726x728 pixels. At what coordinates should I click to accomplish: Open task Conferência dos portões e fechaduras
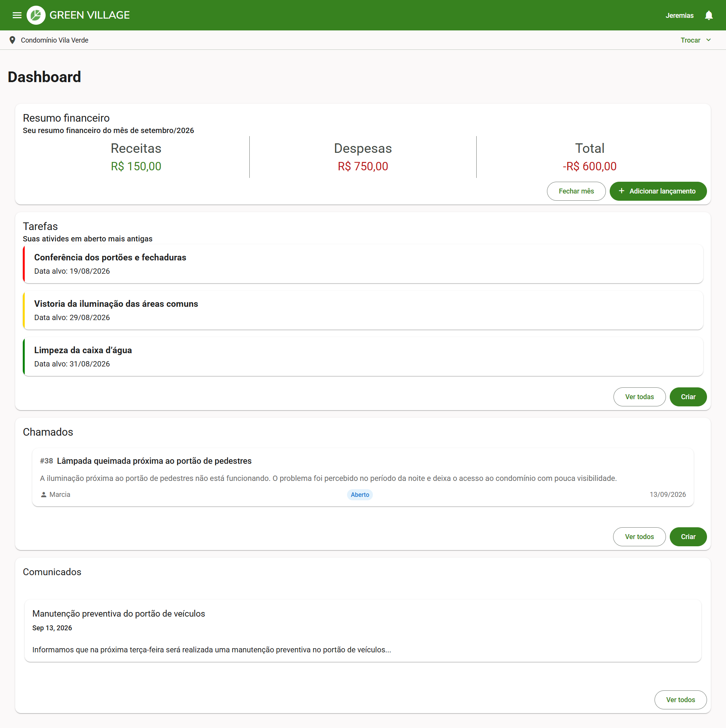363,264
